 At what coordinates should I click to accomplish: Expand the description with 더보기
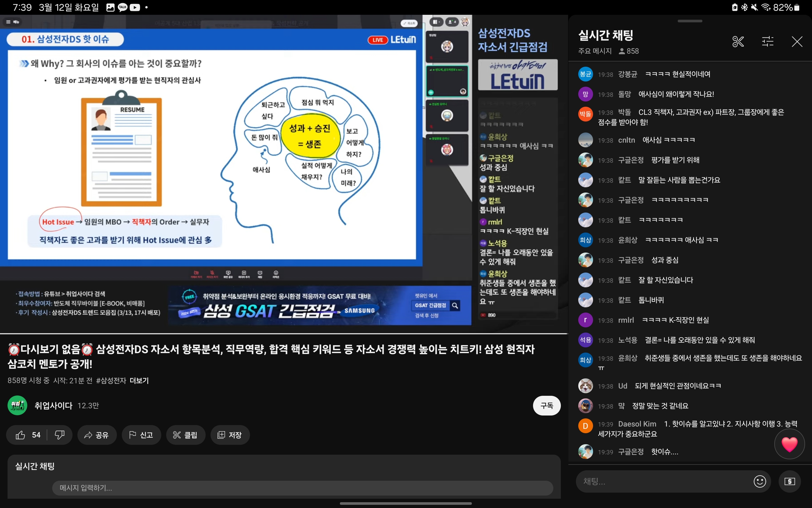point(139,380)
